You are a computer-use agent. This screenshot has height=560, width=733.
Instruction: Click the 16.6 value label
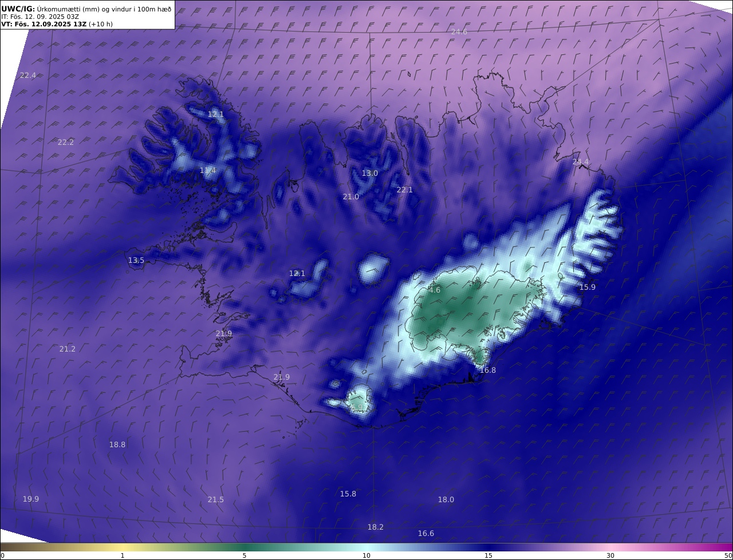[426, 534]
